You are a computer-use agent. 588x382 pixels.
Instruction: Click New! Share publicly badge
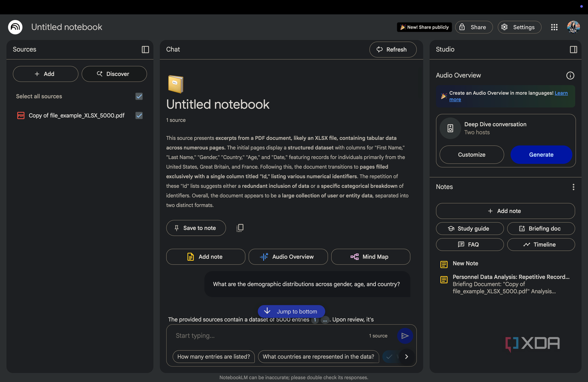click(424, 27)
